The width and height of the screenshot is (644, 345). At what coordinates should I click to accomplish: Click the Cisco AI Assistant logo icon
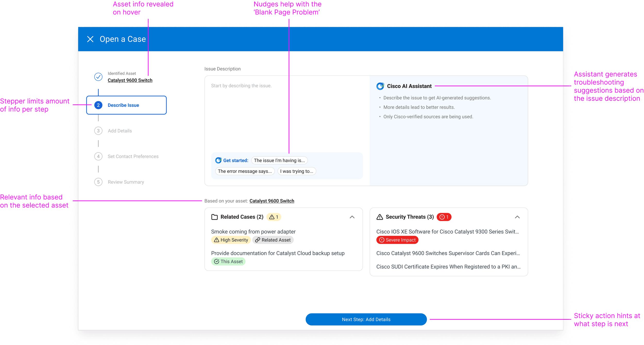(x=380, y=86)
